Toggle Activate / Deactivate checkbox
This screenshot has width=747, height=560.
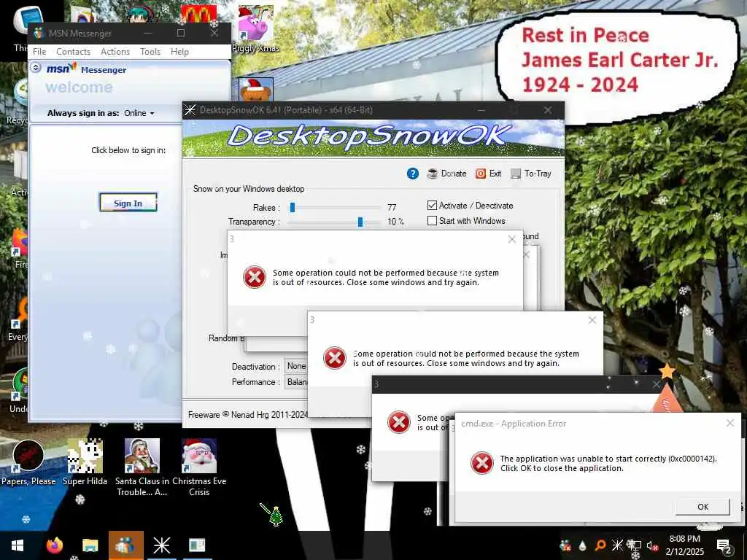432,206
